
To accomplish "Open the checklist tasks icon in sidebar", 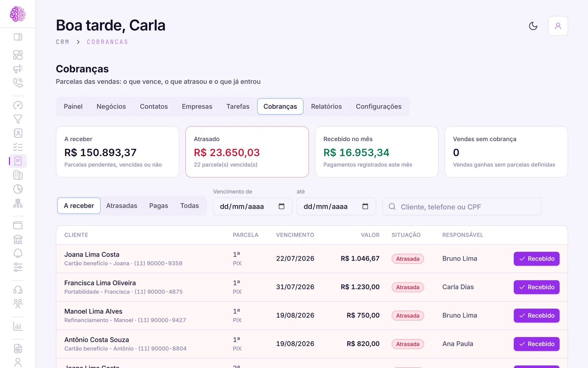I will (x=18, y=147).
